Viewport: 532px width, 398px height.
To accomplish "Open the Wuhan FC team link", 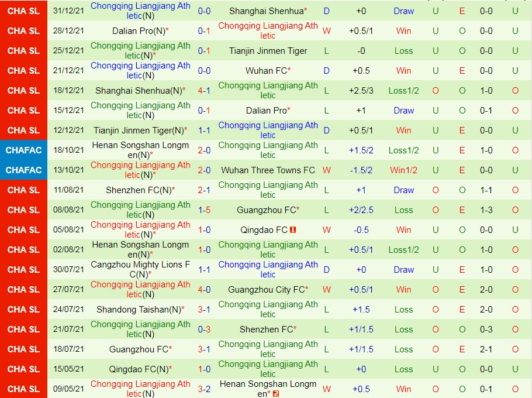I will pyautogui.click(x=266, y=71).
